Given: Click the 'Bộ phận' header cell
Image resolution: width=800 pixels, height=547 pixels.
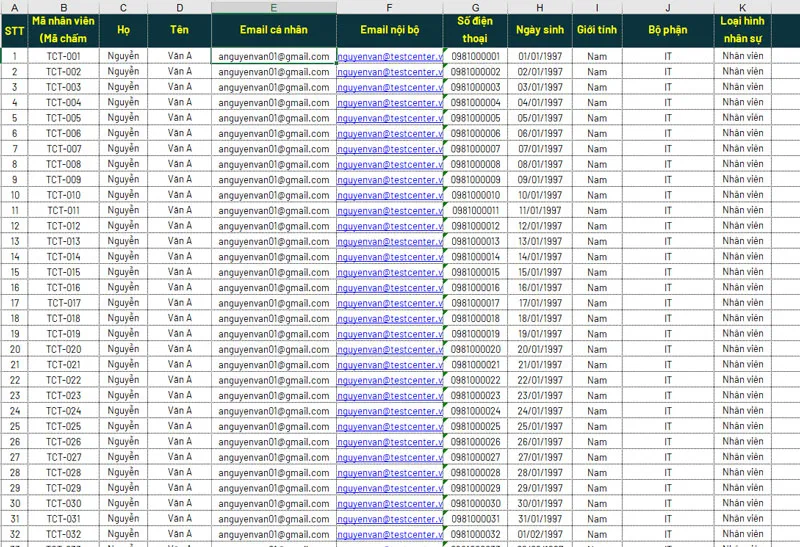Looking at the screenshot, I should [x=668, y=30].
